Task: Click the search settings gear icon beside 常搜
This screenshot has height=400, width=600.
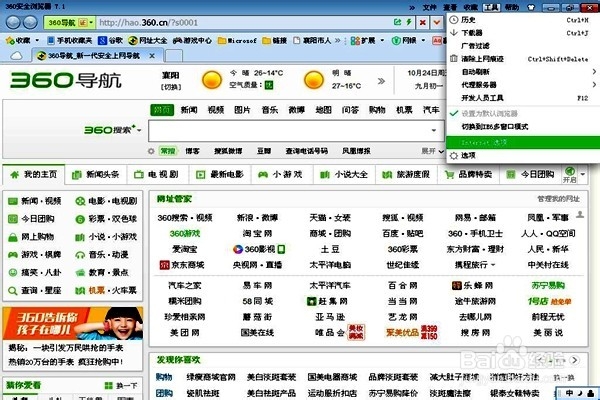Action: [x=151, y=151]
